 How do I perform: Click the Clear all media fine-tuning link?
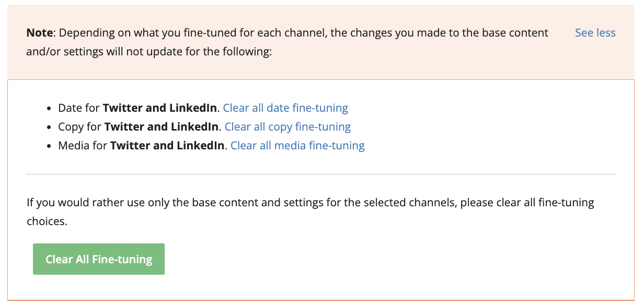coord(297,146)
